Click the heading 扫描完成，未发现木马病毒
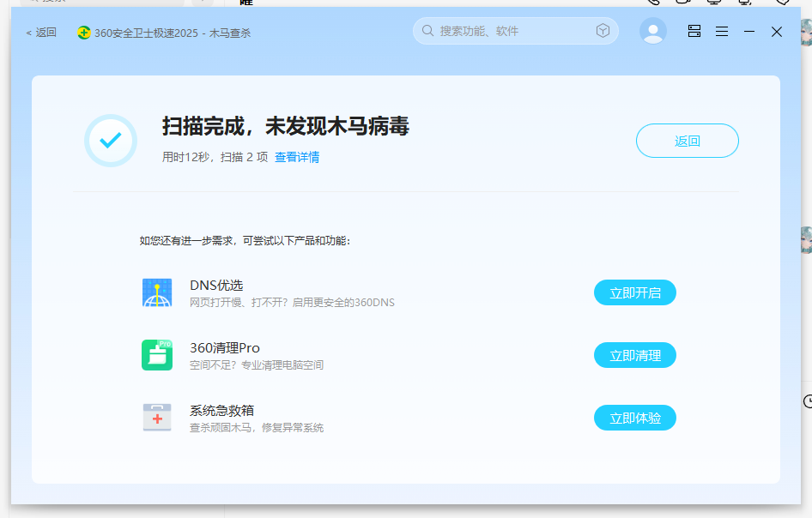Viewport: 812px width, 518px height. coord(286,126)
